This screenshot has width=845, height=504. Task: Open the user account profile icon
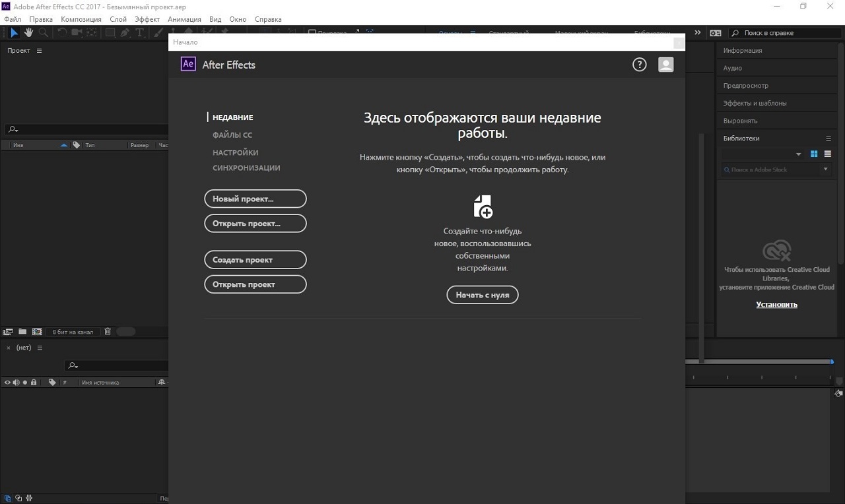665,64
